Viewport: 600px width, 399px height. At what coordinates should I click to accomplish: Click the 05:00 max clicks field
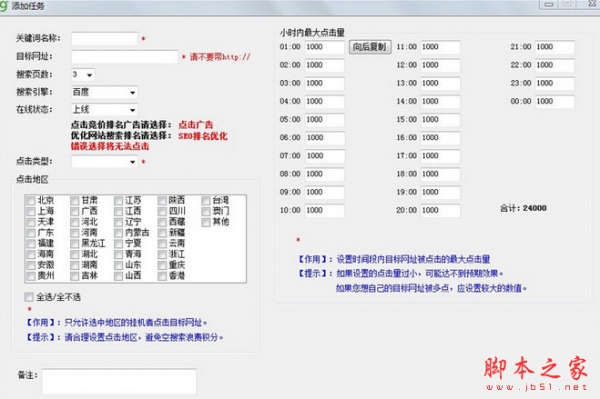tap(324, 120)
